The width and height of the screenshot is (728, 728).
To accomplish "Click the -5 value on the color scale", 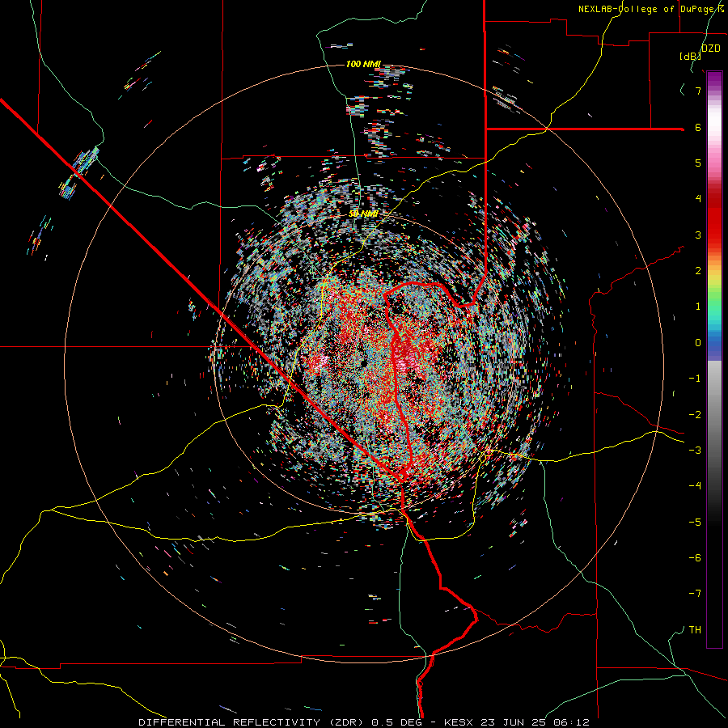I will click(695, 522).
